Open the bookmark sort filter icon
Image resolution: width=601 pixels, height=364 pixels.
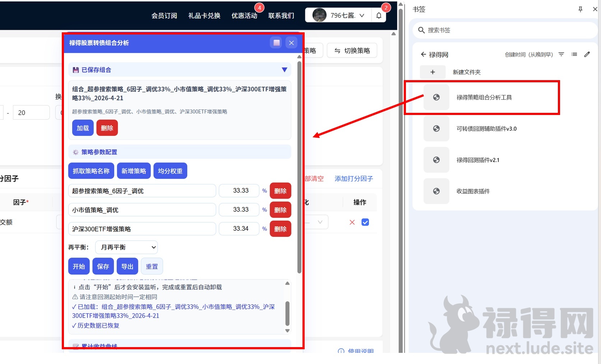[x=561, y=54]
